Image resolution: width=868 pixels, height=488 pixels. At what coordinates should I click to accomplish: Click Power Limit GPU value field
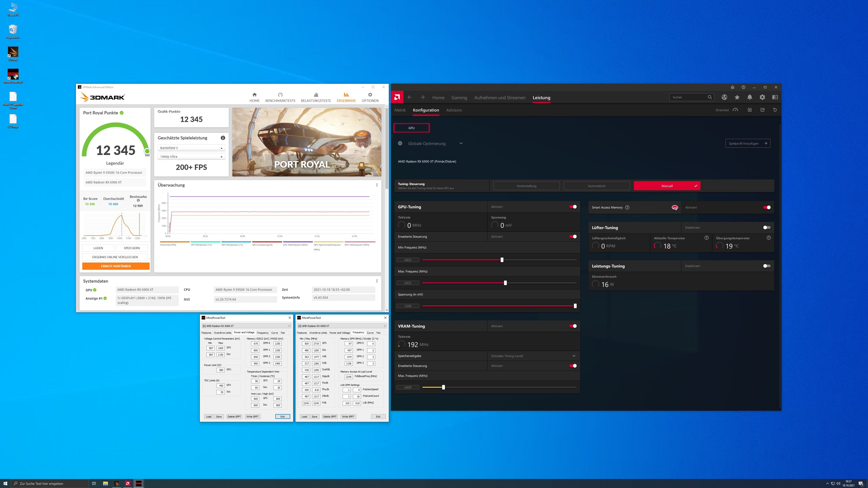[221, 370]
